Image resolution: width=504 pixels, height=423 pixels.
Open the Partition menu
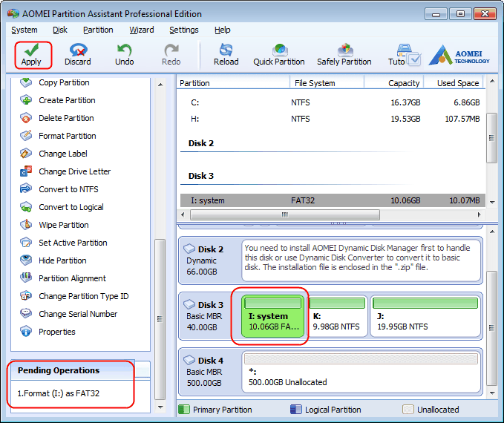(98, 30)
